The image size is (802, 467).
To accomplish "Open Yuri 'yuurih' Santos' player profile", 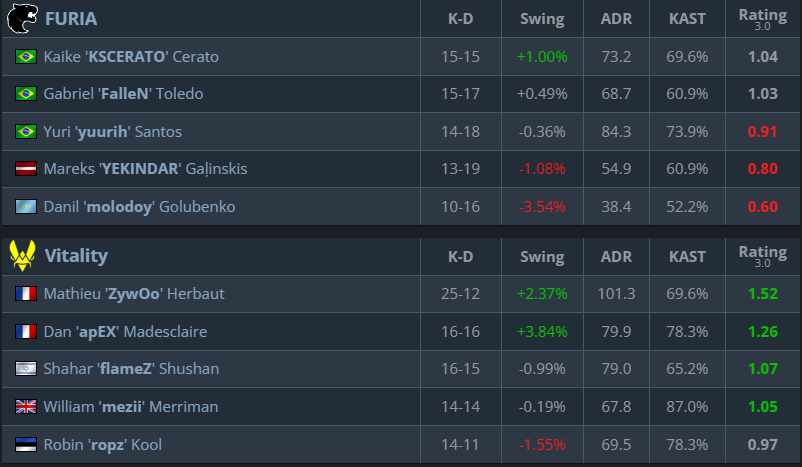I will (x=112, y=132).
